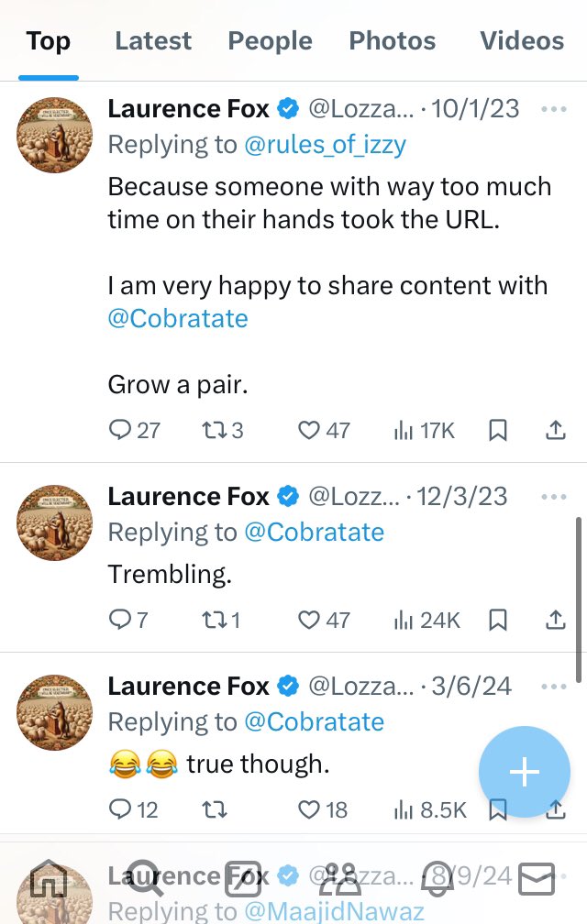Open more options on the 10/1/23 tweet
This screenshot has height=924, width=587.
tap(554, 109)
